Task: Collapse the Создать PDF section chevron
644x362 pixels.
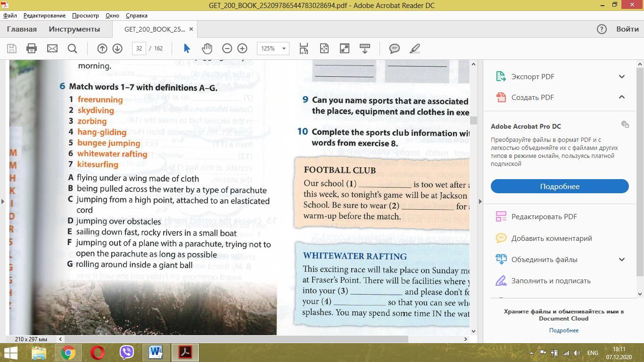Action: pos(621,97)
